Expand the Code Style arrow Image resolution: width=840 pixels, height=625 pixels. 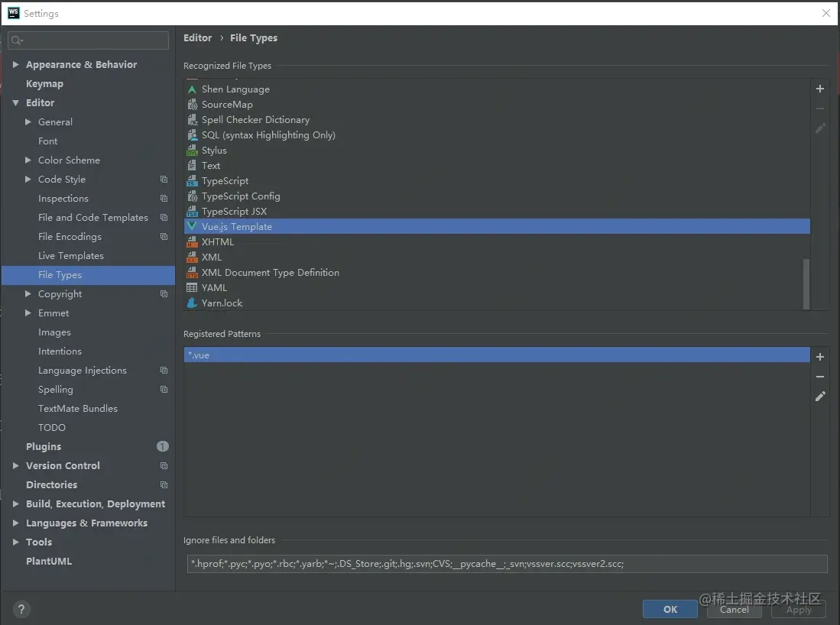tap(28, 180)
